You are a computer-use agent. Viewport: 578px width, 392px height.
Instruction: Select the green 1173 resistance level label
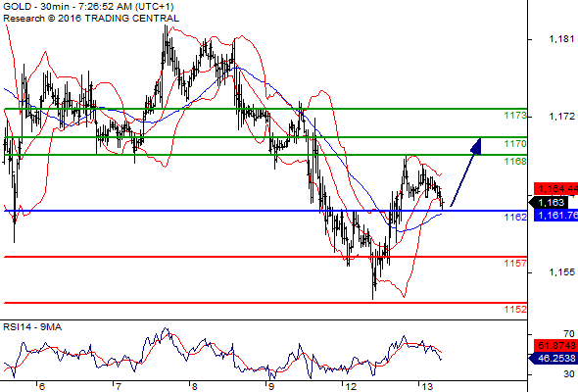pyautogui.click(x=515, y=116)
